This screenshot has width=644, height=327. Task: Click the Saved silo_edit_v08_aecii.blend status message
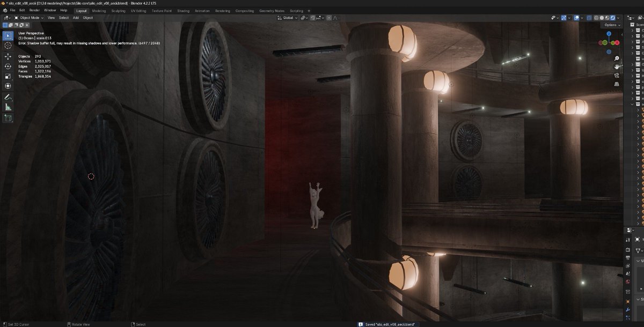(x=391, y=324)
